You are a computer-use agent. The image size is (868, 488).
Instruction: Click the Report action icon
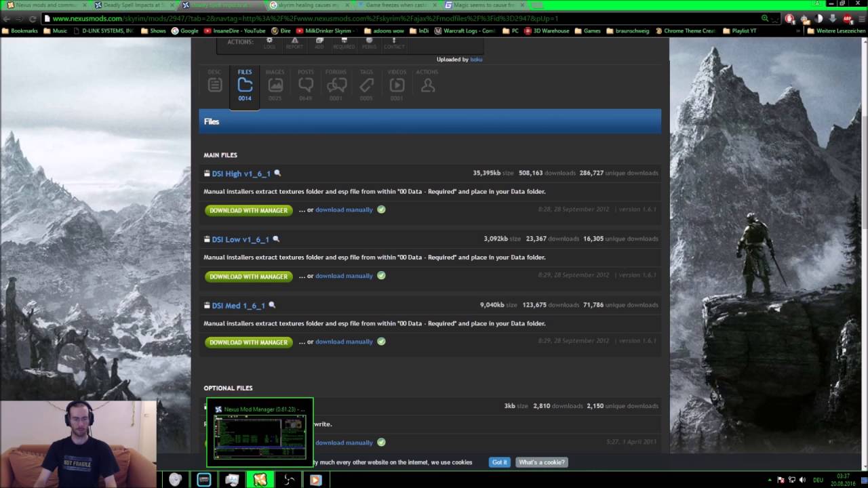click(x=294, y=43)
